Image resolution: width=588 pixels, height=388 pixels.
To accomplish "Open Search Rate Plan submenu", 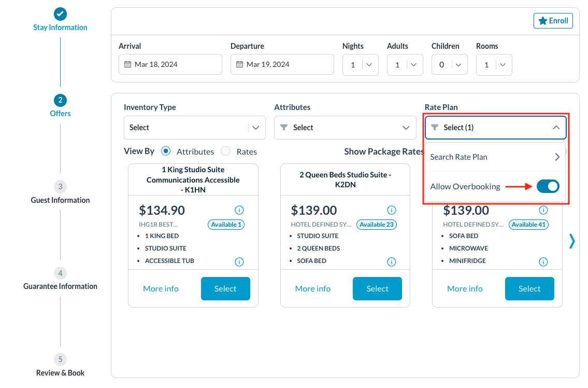I will 495,157.
